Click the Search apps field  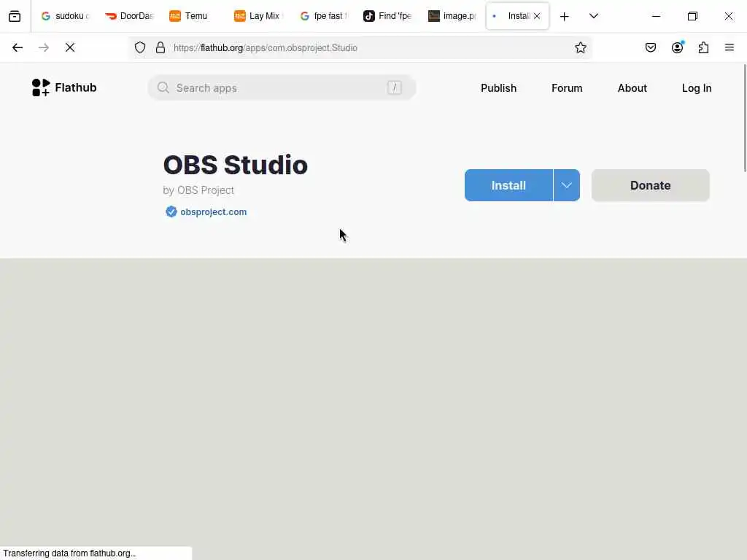[282, 88]
